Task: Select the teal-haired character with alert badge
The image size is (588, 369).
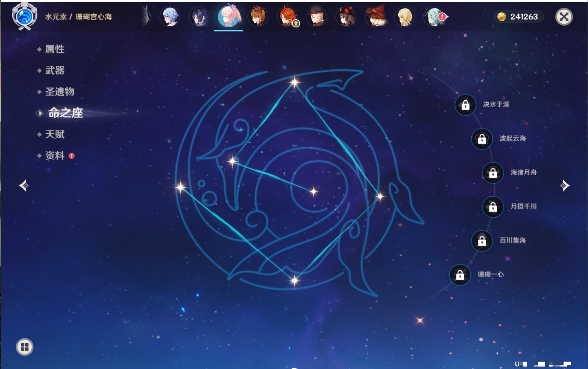Action: [x=434, y=17]
